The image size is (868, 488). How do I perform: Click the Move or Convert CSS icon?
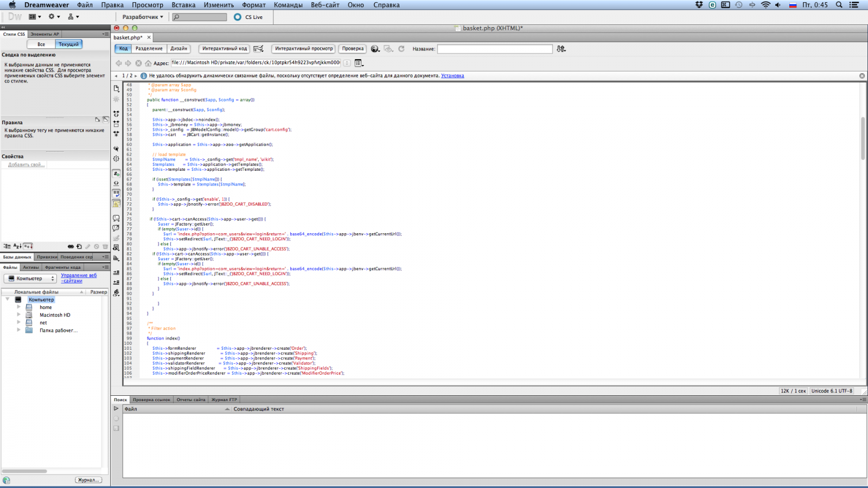(x=116, y=258)
